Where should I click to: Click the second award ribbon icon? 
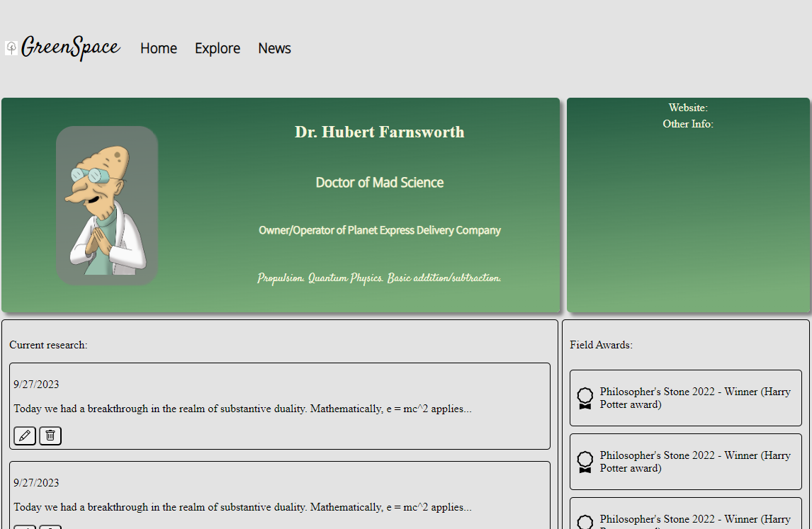coord(585,462)
